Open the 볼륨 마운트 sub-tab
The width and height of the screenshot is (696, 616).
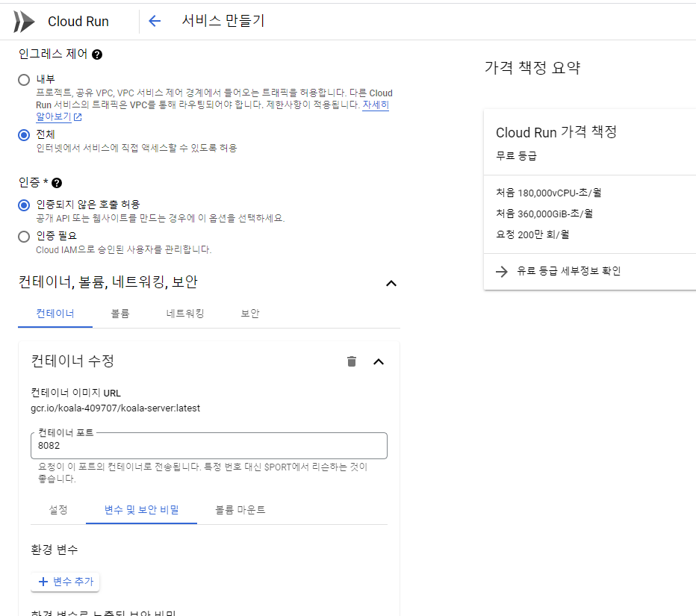point(240,510)
